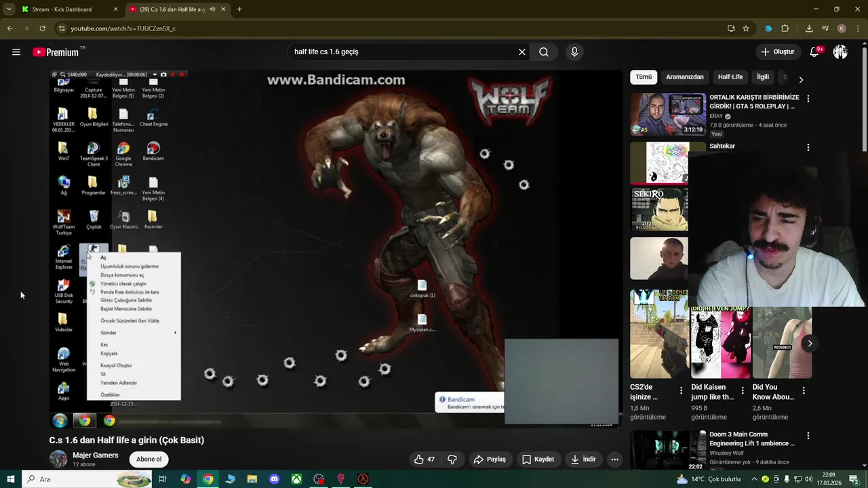Open options for CS2'de işinize short
Viewport: 868px width, 488px height.
pos(681,390)
